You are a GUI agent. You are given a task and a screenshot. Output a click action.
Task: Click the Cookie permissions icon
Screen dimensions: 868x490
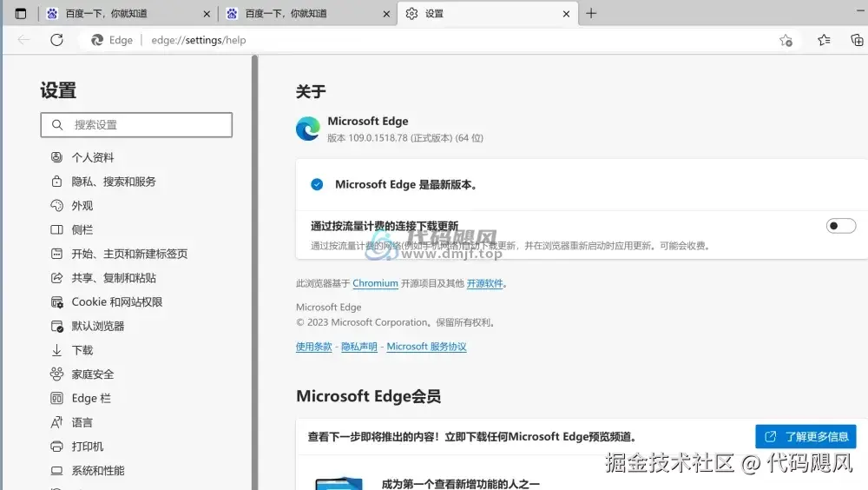click(x=56, y=302)
